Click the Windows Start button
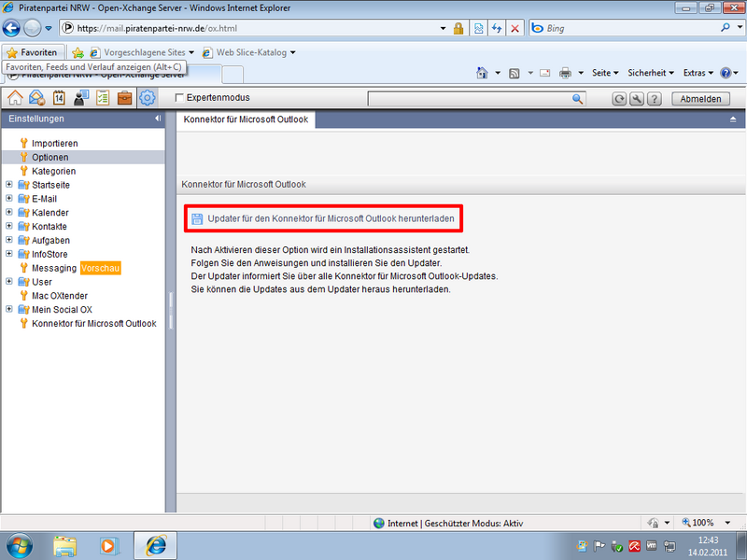This screenshot has height=560, width=747. coord(19,546)
